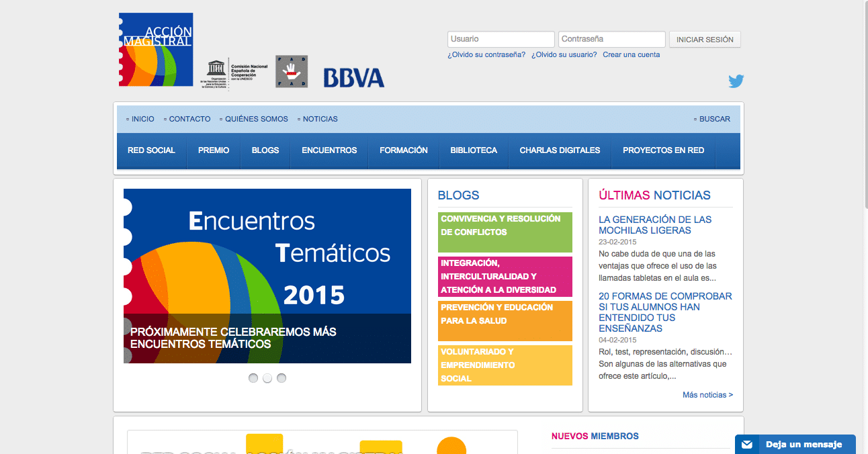Image resolution: width=868 pixels, height=454 pixels.
Task: Click the NUEVOS MIEMBROS heading
Action: click(x=595, y=436)
